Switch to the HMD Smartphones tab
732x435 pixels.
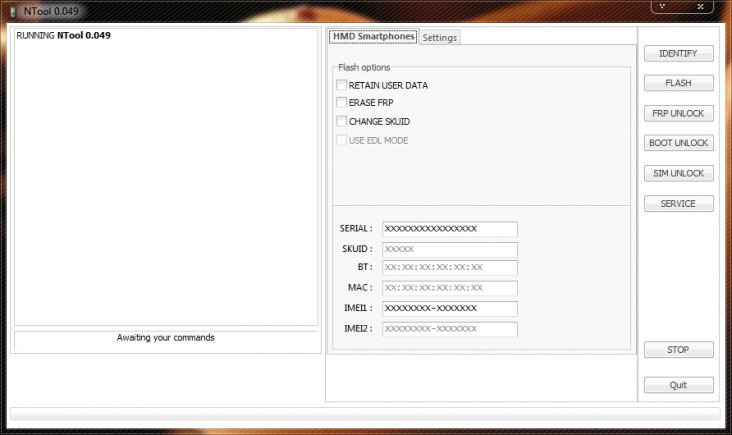373,36
